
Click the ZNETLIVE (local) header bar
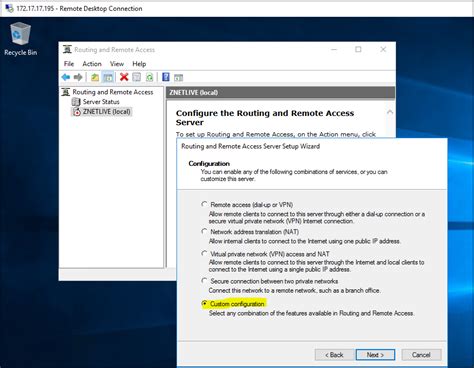click(280, 92)
